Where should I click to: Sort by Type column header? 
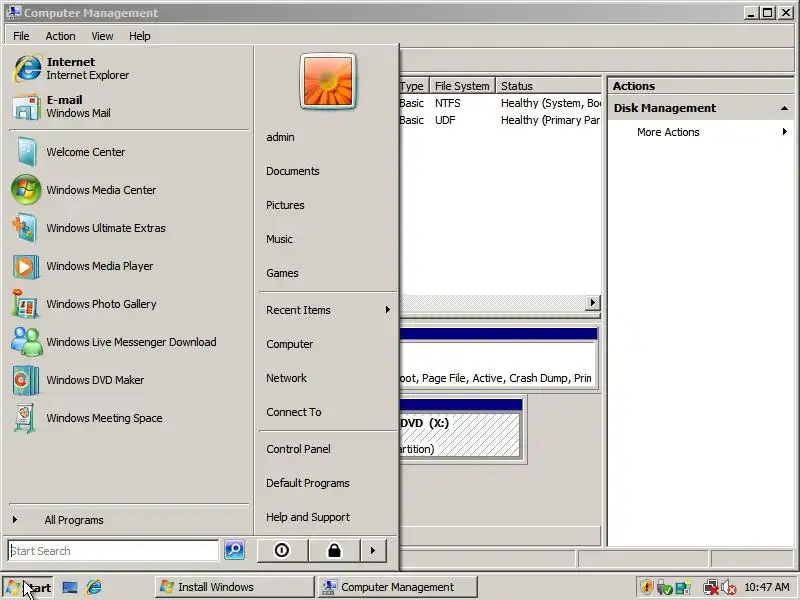point(414,86)
